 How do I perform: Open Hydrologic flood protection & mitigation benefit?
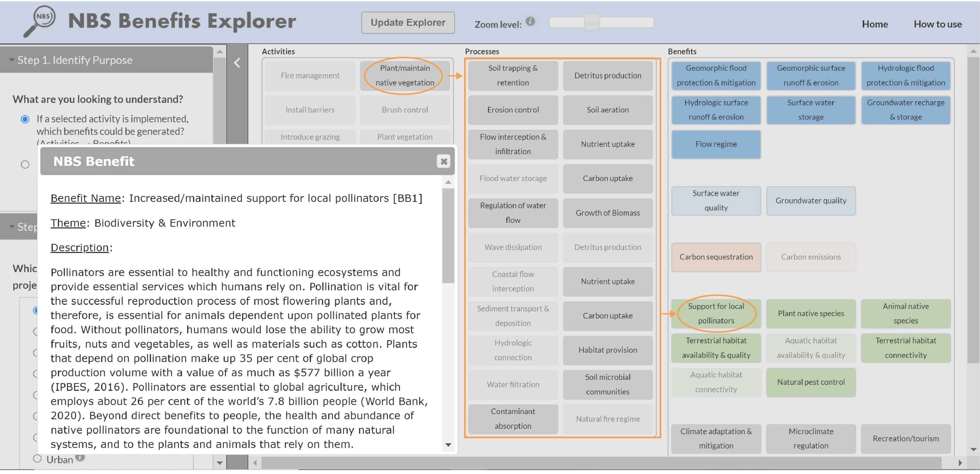point(906,76)
